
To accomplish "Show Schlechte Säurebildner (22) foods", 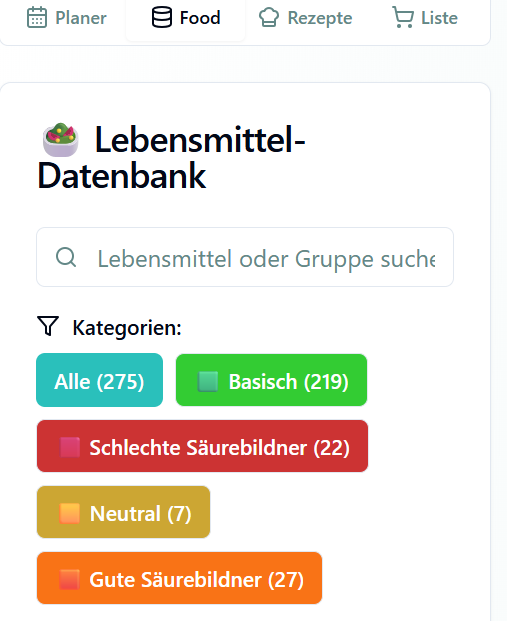I will click(x=202, y=446).
